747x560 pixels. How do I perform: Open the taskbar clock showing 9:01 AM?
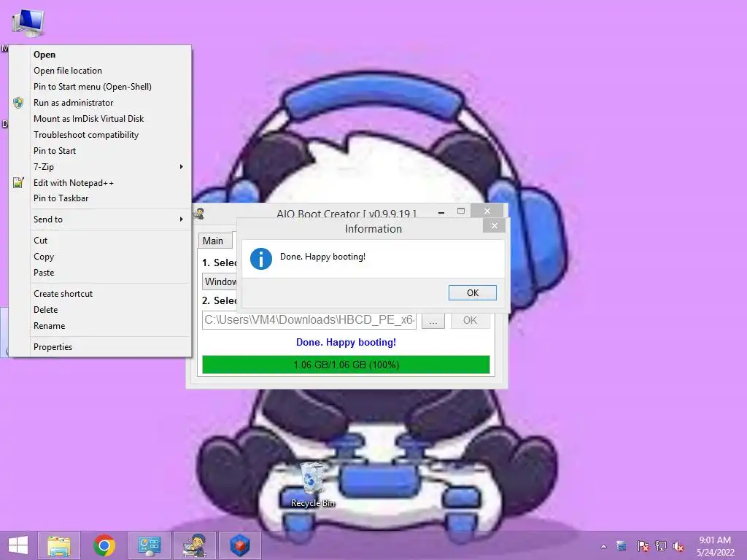(715, 546)
